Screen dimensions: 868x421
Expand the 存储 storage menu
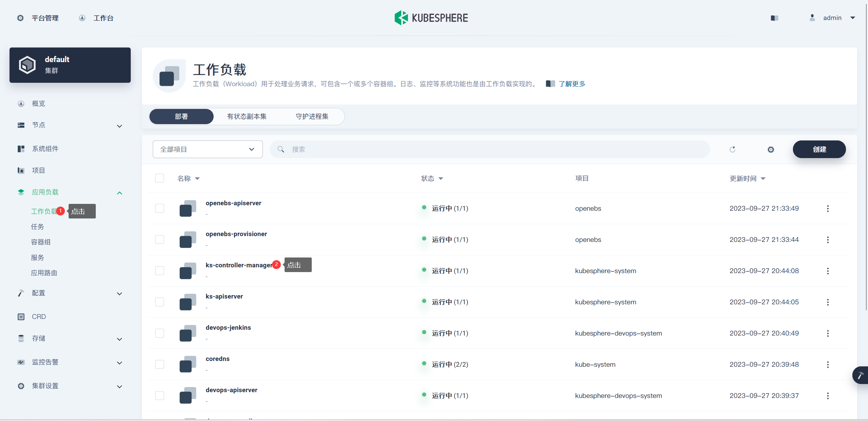[x=120, y=339]
